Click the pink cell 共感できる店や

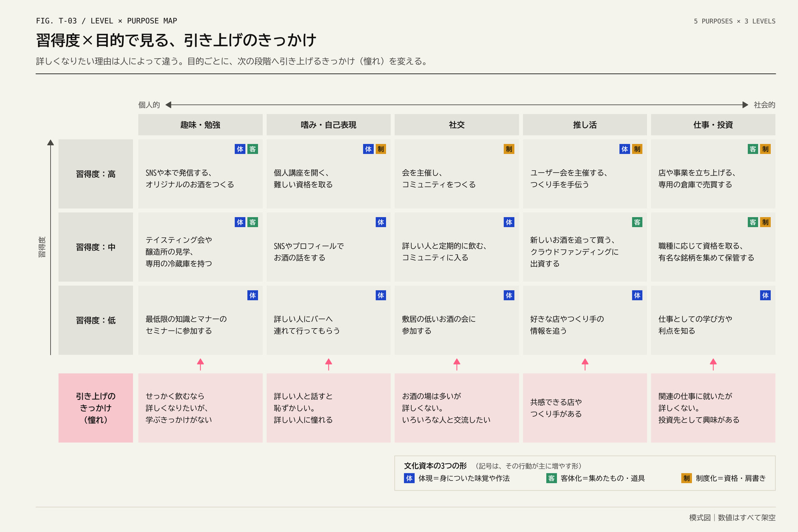[x=585, y=408]
